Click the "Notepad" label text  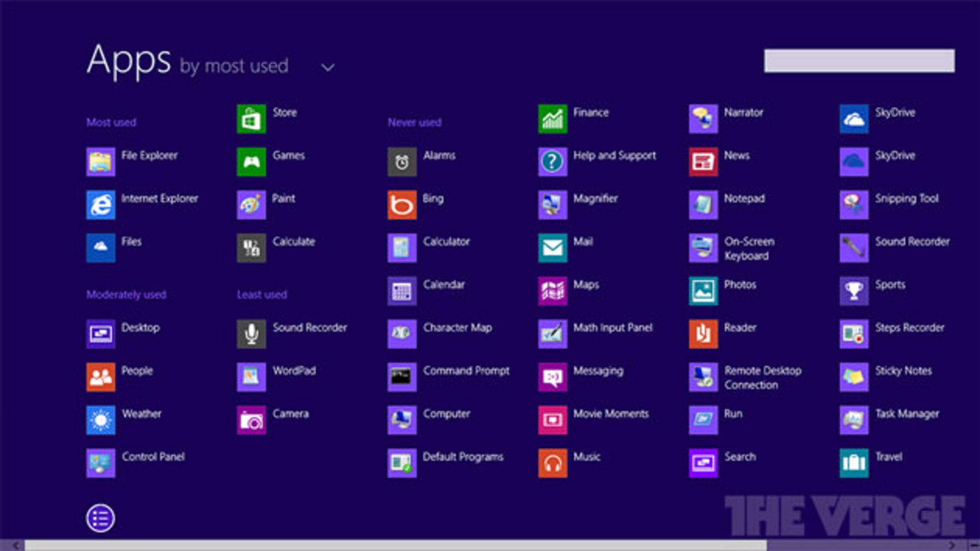[x=745, y=199]
